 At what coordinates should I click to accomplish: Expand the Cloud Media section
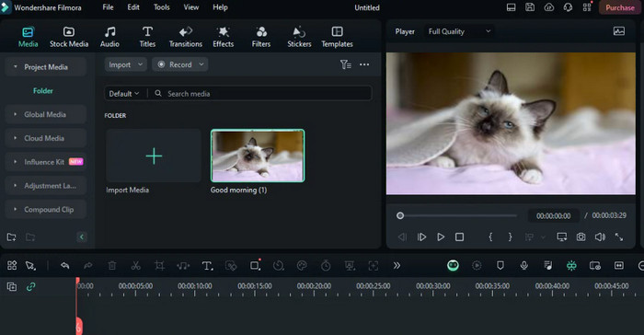(46, 138)
